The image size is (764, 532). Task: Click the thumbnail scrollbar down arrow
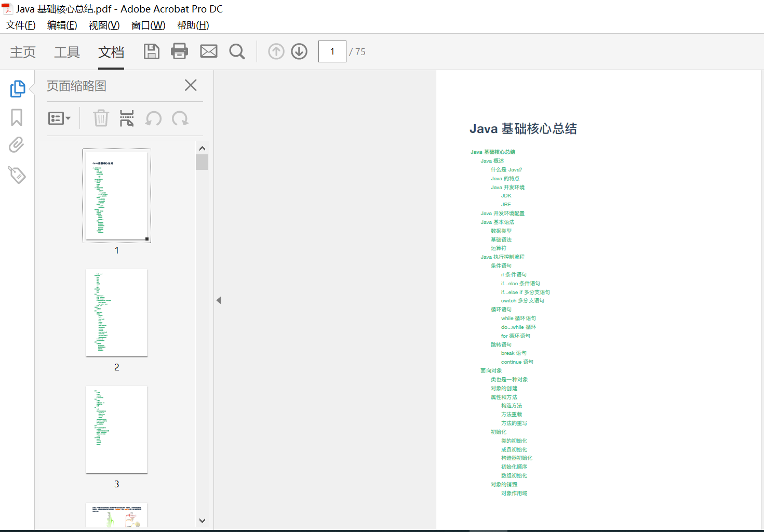(202, 520)
